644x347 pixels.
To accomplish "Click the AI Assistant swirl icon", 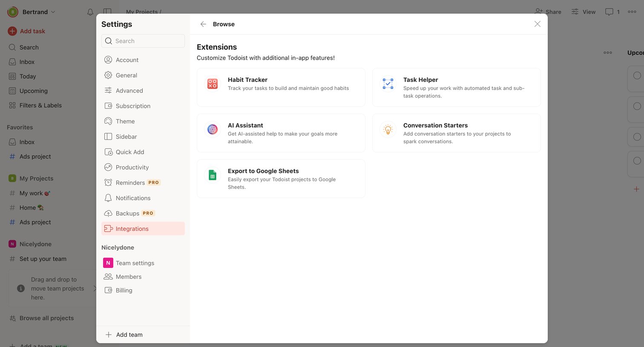I will click(x=212, y=129).
